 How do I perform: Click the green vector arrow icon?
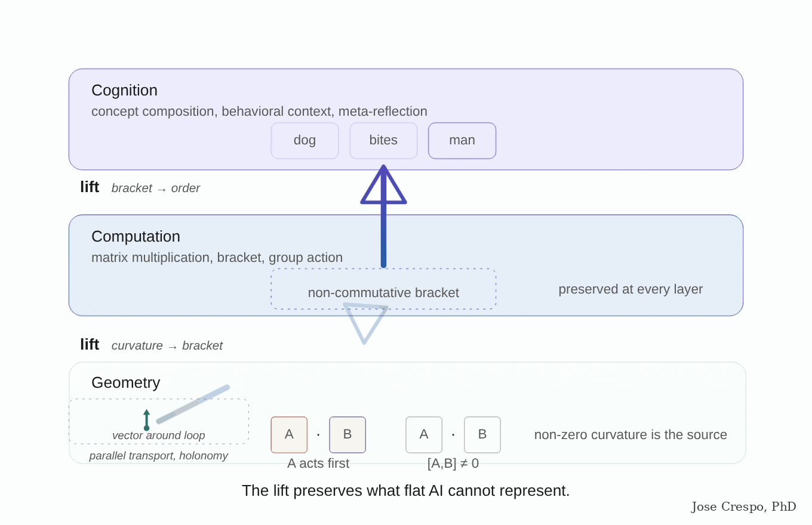[146, 420]
